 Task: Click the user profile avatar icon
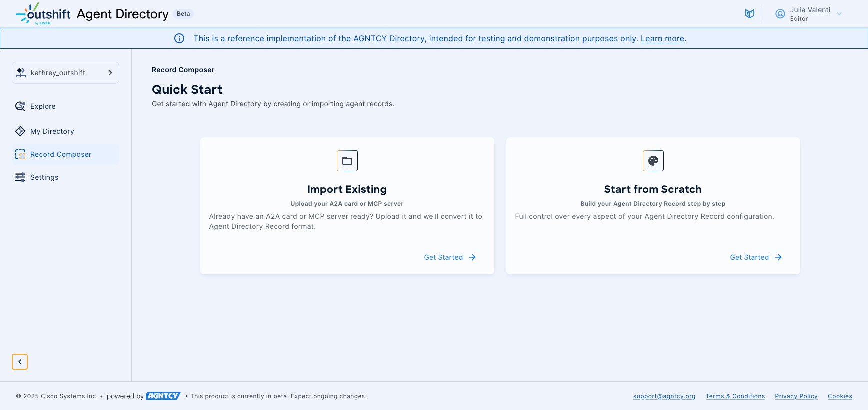tap(780, 14)
